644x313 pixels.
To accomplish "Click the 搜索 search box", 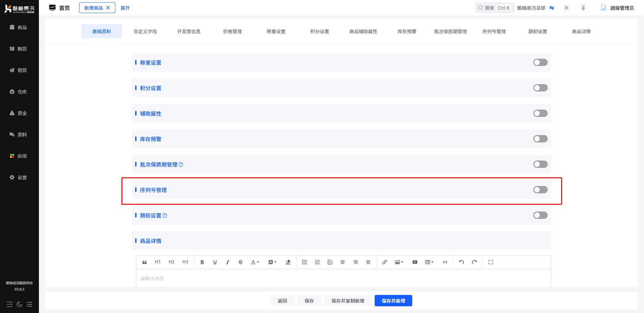I will [x=494, y=8].
